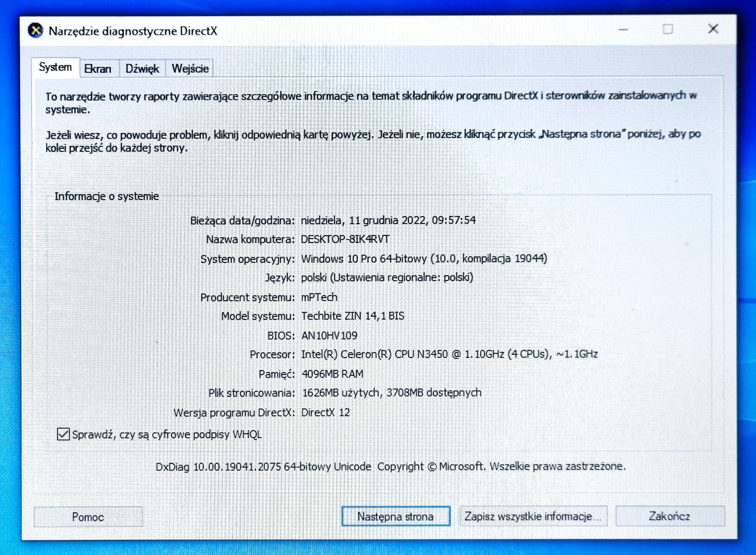
Task: Click the 'Nazwa komputera:' label
Action: coord(250,240)
